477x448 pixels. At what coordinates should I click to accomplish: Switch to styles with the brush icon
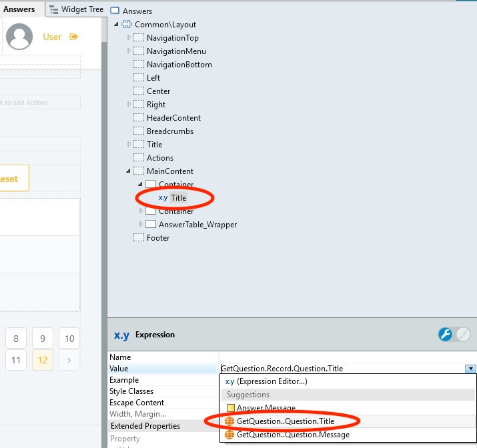pyautogui.click(x=464, y=334)
